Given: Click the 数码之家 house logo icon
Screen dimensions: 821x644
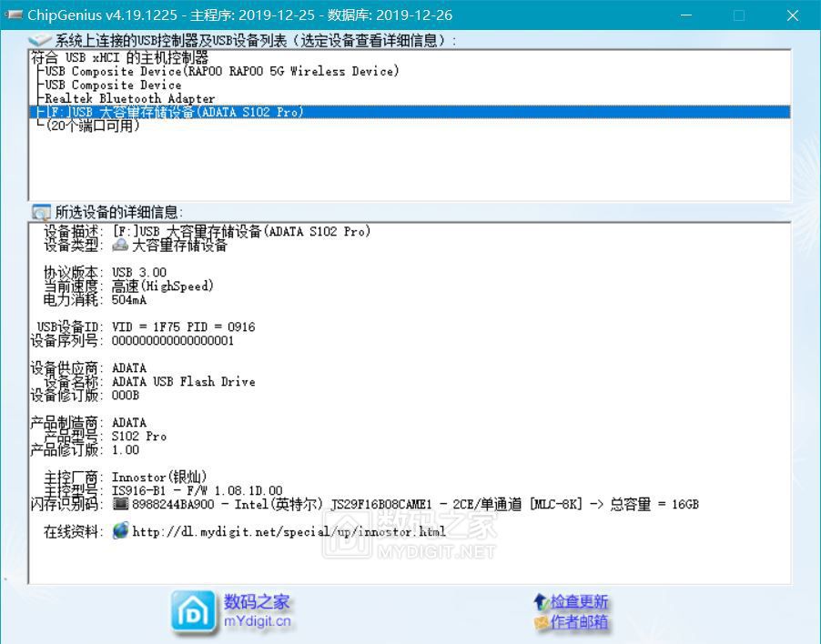Looking at the screenshot, I should [193, 611].
